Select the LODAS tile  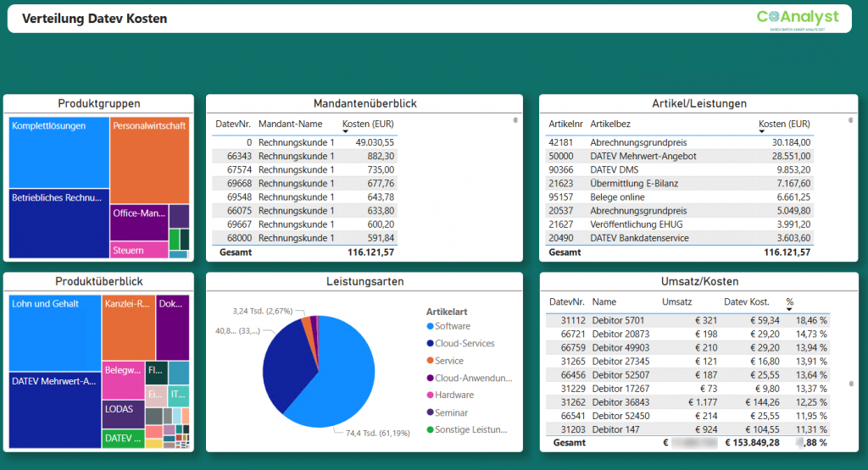pos(123,415)
